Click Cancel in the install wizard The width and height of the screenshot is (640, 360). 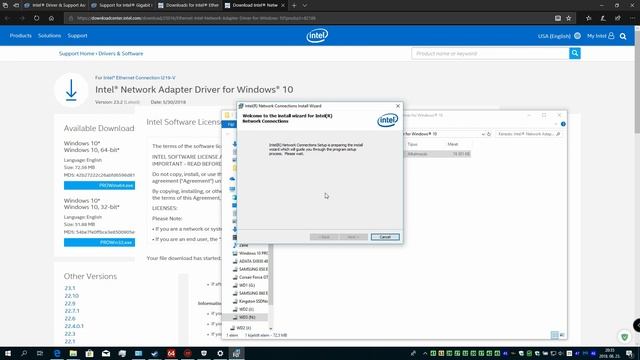pyautogui.click(x=385, y=237)
